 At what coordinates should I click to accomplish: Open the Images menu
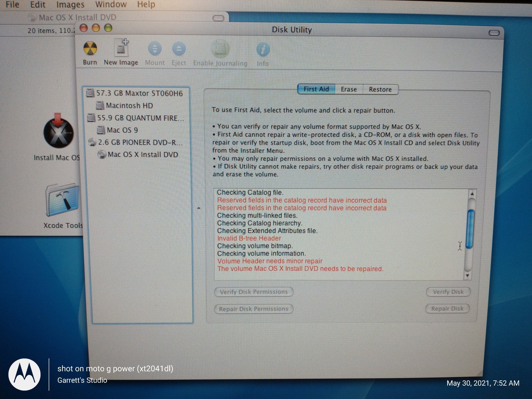[70, 5]
